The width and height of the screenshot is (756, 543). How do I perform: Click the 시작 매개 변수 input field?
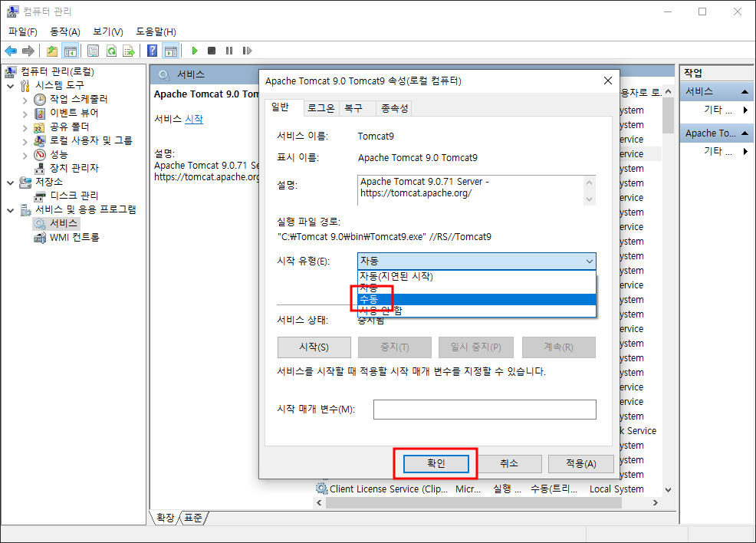485,410
